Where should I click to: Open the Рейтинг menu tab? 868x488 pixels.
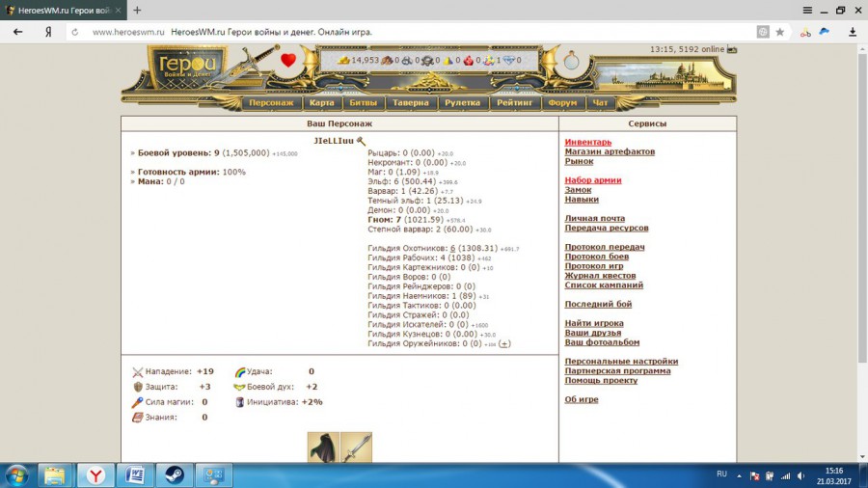click(x=514, y=102)
